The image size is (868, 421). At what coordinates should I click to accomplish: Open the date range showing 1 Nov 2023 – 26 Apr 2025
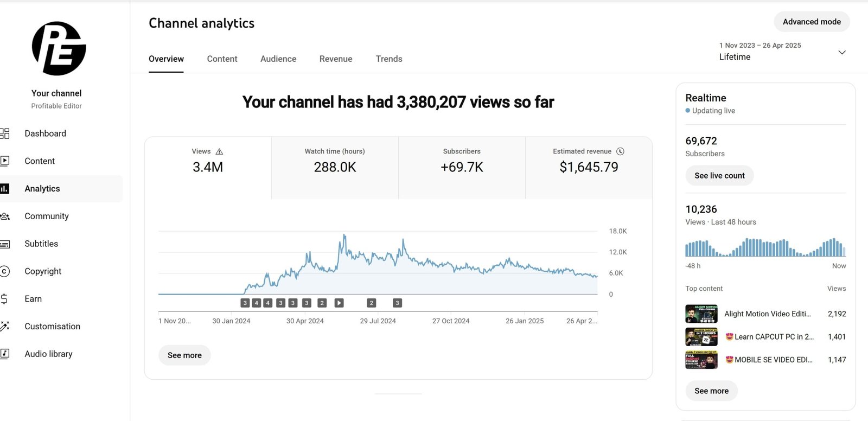pyautogui.click(x=760, y=46)
